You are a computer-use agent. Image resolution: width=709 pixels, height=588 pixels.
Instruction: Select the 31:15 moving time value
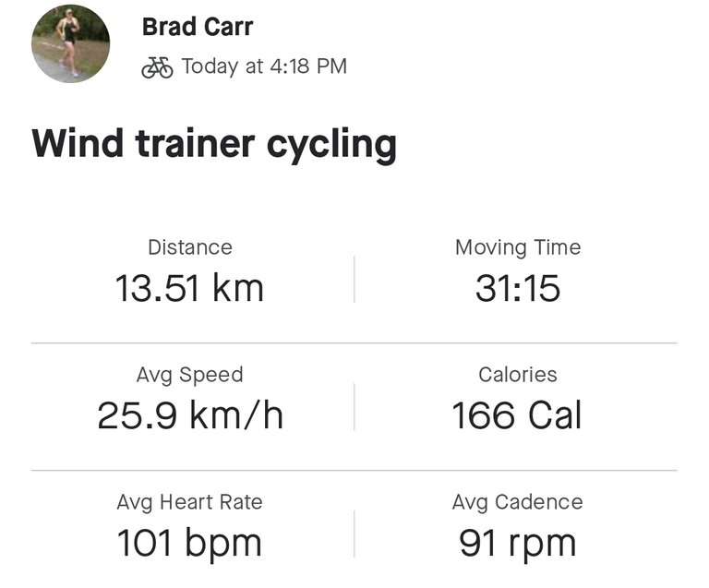coord(518,288)
